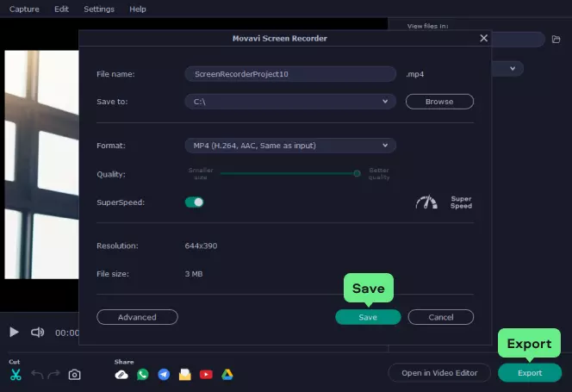Take a snapshot with the camera icon

tap(74, 375)
